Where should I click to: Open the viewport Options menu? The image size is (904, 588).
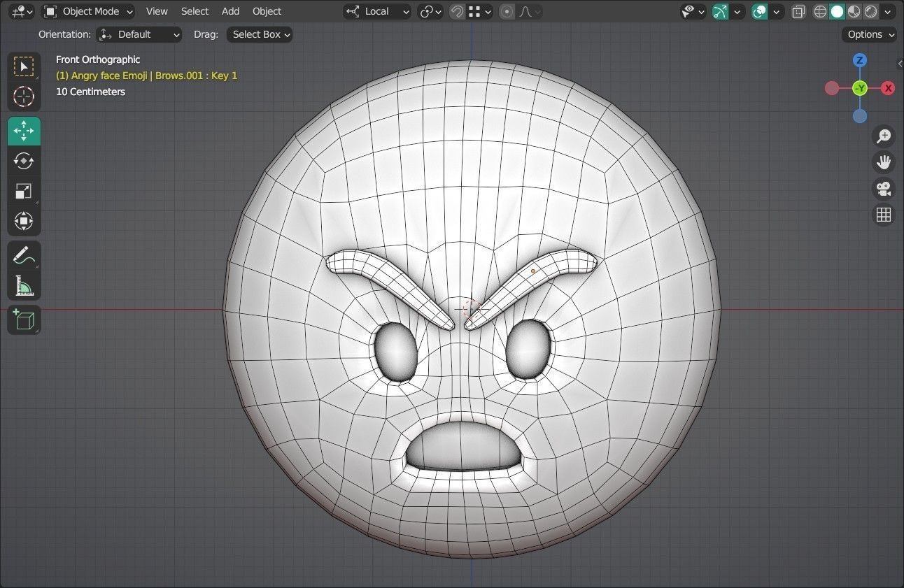(x=868, y=34)
